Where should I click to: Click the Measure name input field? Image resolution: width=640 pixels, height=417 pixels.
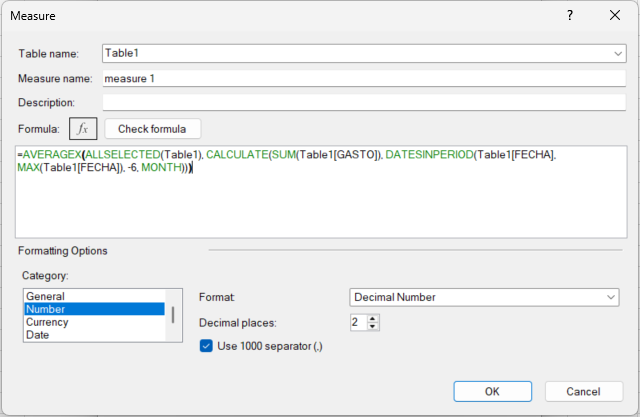pyautogui.click(x=364, y=78)
